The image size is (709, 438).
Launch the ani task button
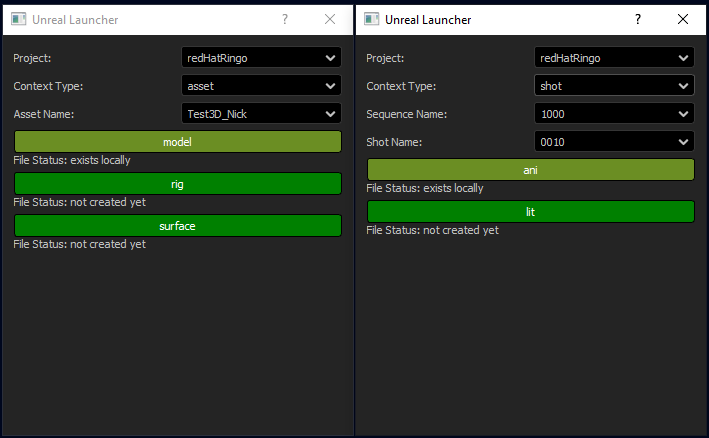[x=530, y=170]
